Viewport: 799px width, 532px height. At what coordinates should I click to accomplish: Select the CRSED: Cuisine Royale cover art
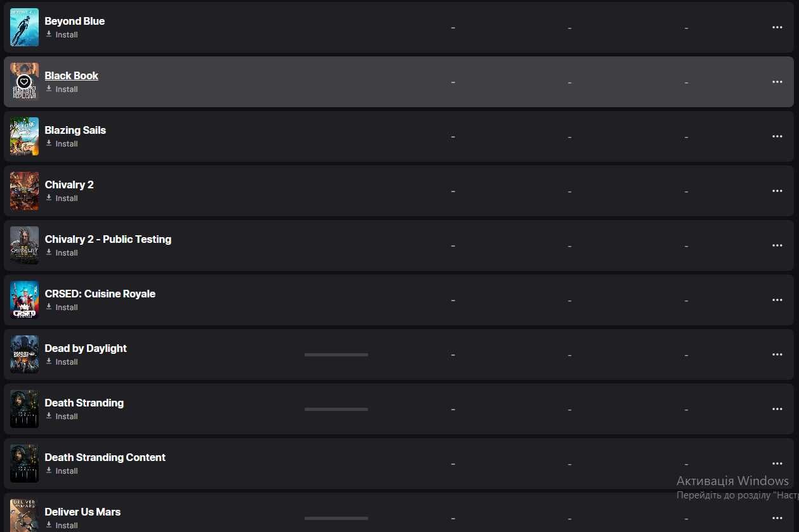click(x=24, y=300)
